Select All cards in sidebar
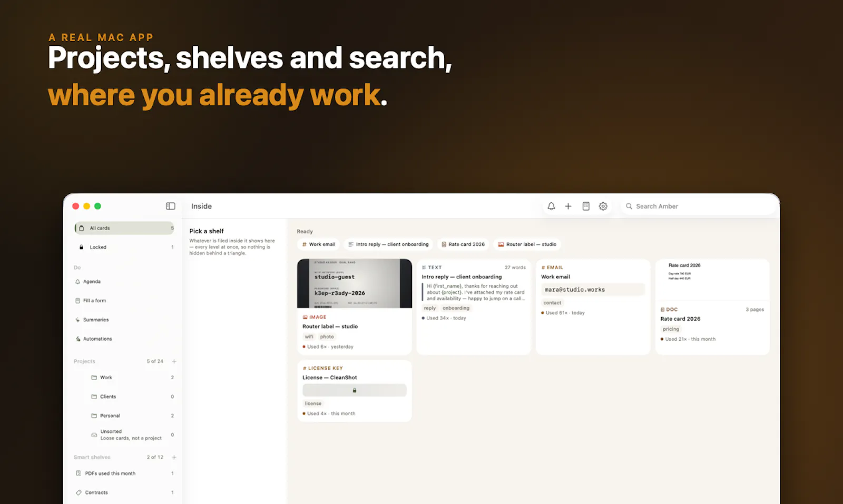 (x=124, y=228)
